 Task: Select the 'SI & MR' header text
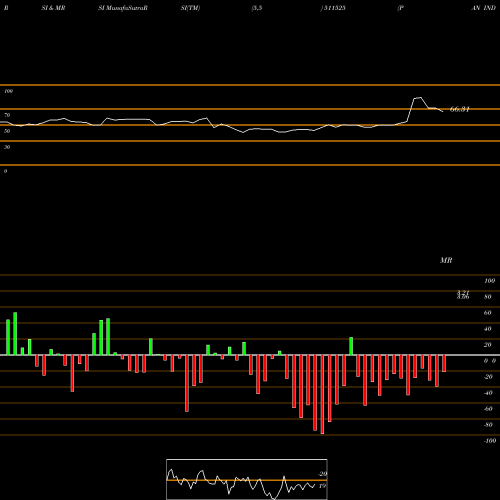point(53,8)
